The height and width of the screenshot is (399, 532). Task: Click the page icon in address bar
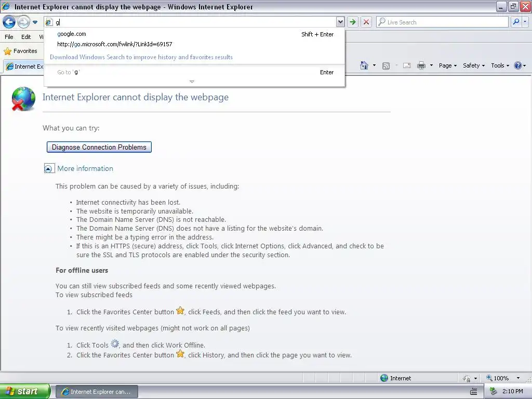coord(49,22)
